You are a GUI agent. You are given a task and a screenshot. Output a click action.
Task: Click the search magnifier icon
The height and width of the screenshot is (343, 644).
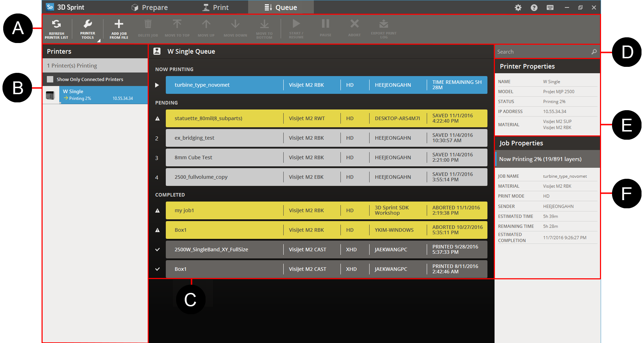coord(594,52)
